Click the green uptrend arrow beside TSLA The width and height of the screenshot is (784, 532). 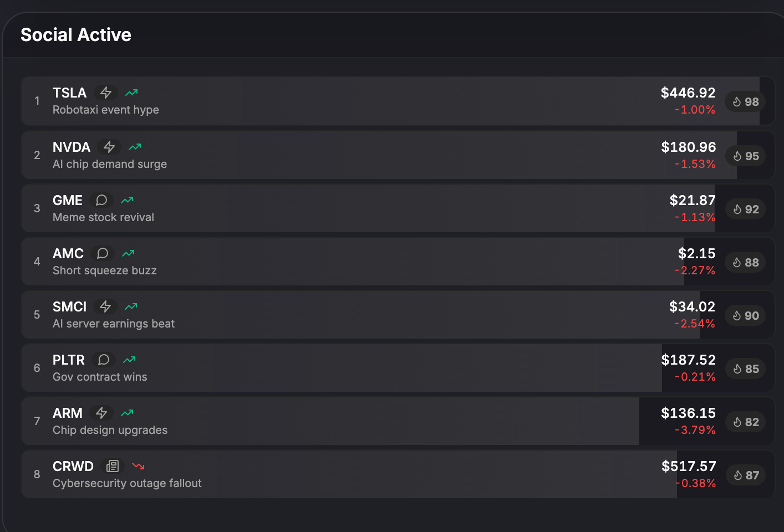(x=131, y=93)
